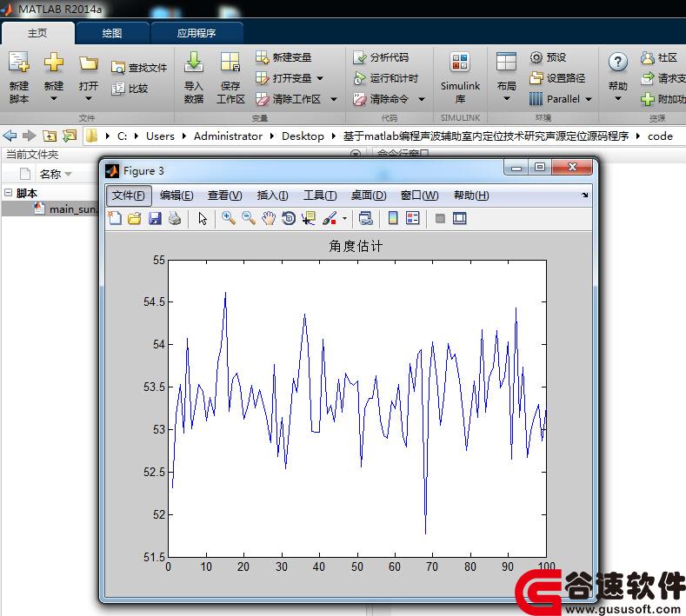Click the Link Plot icon
The height and width of the screenshot is (616, 686).
click(x=366, y=218)
